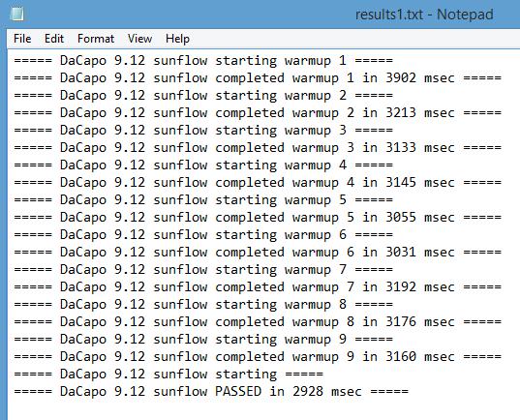Click the line 'starting warmup 9'
Viewport: 520px width, 420px height.
(203, 339)
